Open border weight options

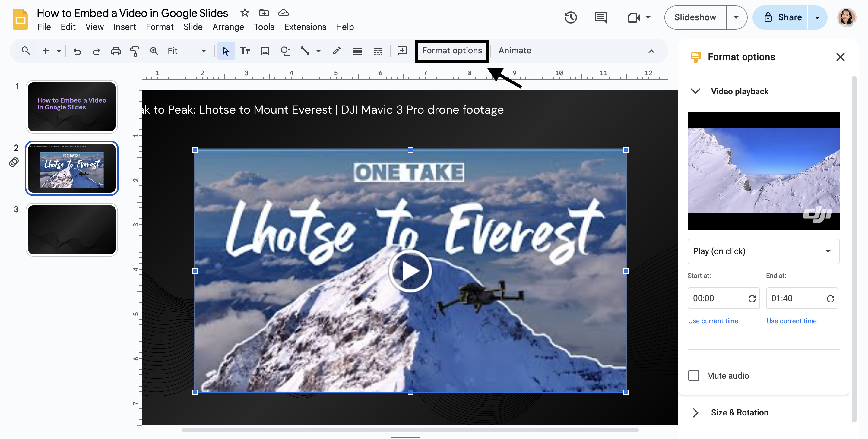pos(357,51)
